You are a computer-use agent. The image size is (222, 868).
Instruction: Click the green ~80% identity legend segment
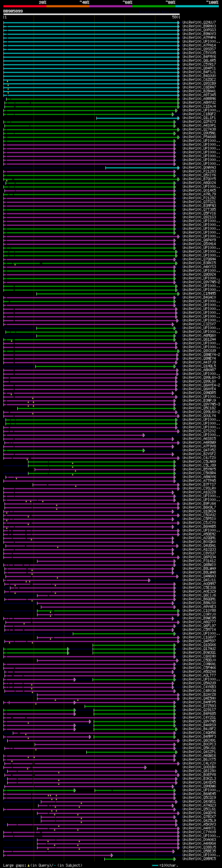click(x=154, y=6)
